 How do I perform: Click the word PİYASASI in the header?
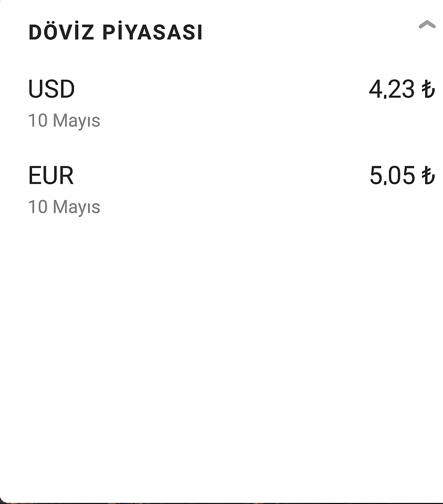click(153, 31)
